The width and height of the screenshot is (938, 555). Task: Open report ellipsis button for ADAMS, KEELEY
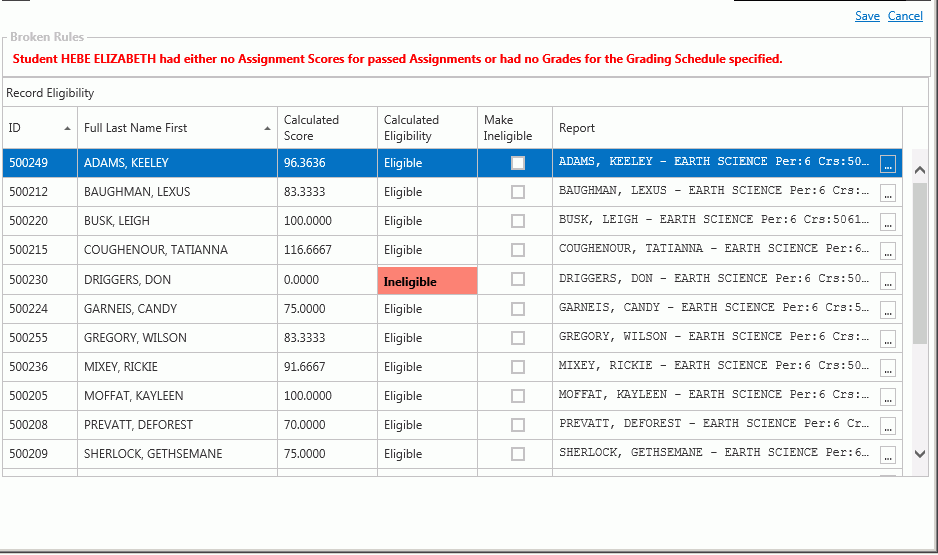click(888, 165)
